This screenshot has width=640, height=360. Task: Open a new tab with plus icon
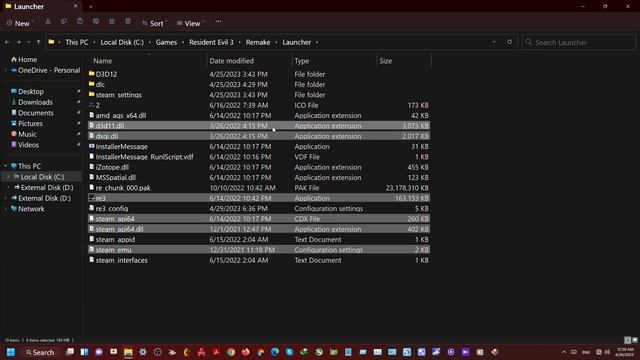[x=91, y=7]
